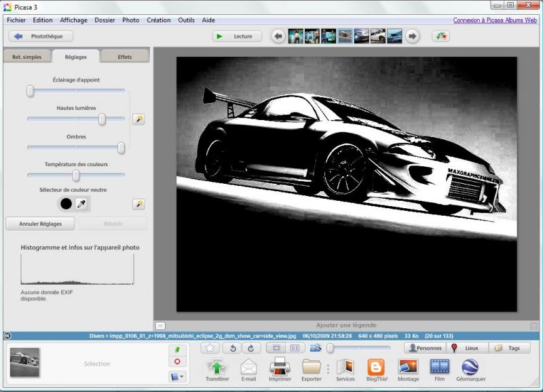
Task: Go to next photo arrow
Action: [412, 37]
